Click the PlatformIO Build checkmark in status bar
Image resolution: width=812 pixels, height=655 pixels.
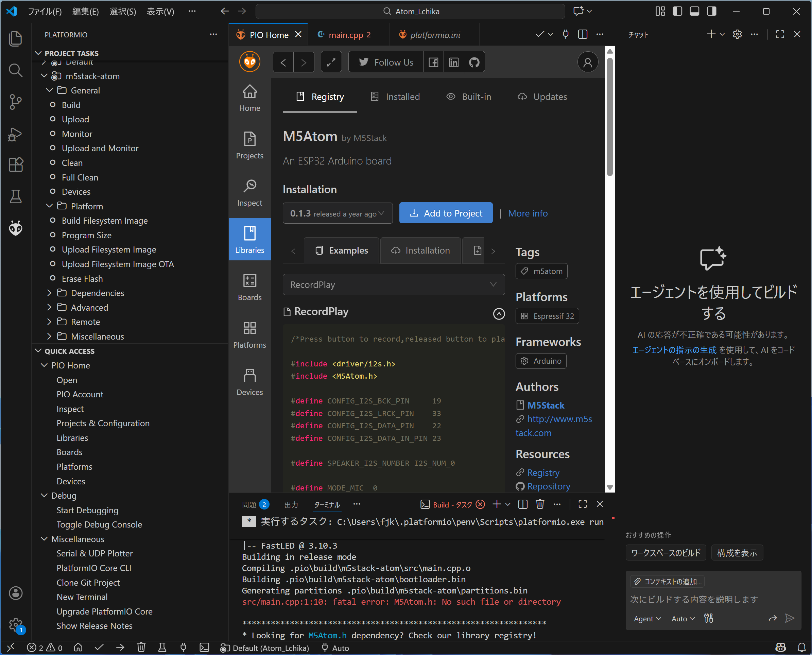99,648
